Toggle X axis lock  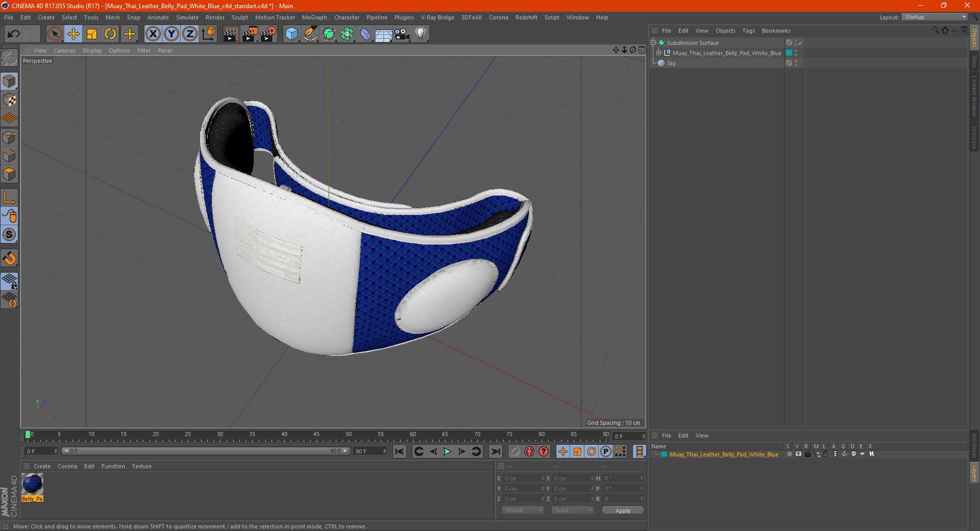coord(153,34)
